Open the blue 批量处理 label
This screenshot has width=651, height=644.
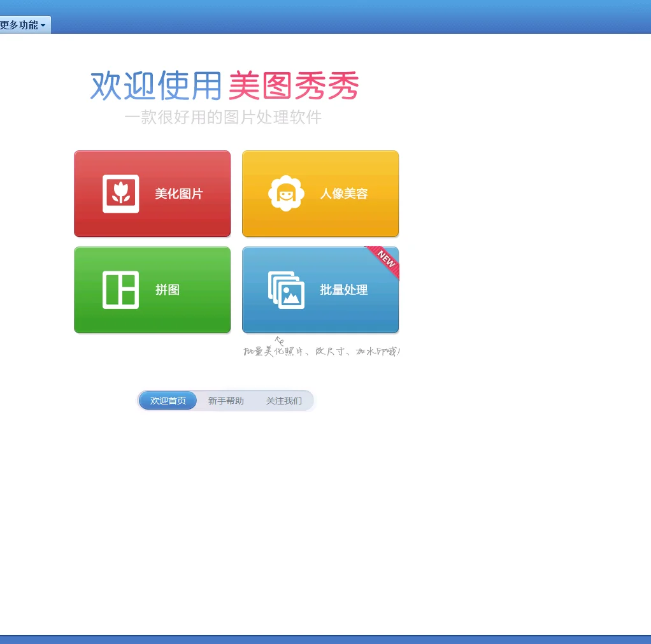pyautogui.click(x=344, y=290)
